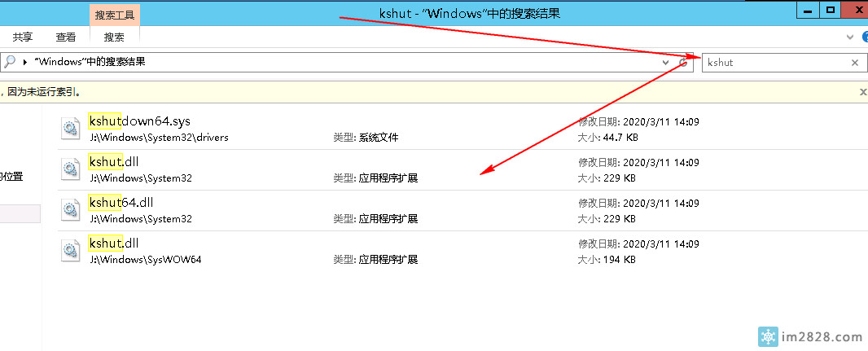Expand the ribbon with the chevron
This screenshot has height=351, width=868.
pos(850,37)
